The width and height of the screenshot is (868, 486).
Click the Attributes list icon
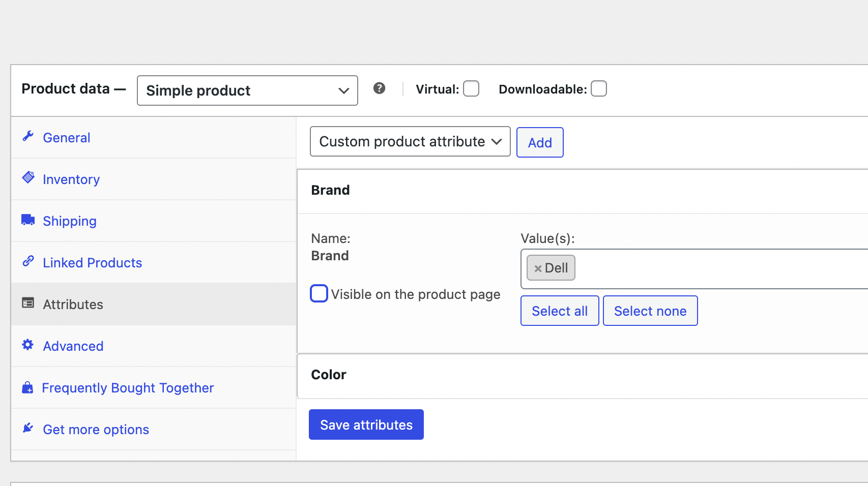tap(28, 303)
